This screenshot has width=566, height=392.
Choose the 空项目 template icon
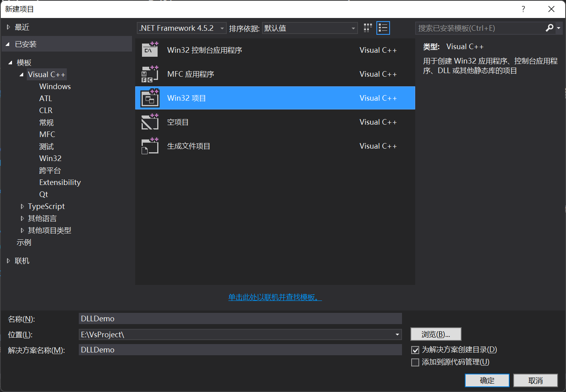150,122
